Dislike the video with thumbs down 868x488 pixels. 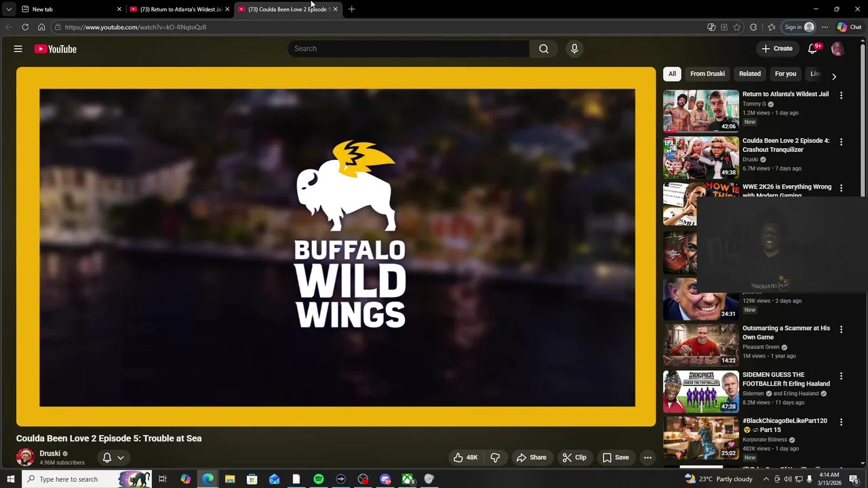pos(495,457)
